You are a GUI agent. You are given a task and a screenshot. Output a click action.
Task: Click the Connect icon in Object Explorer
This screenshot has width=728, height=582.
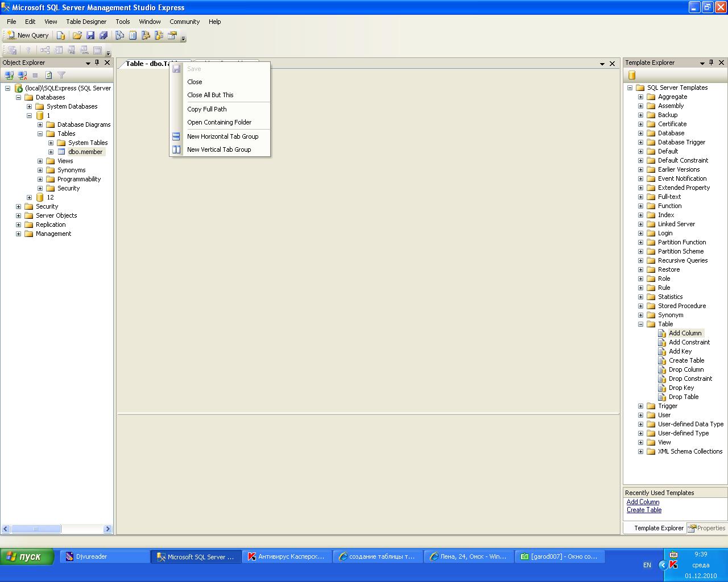point(9,75)
